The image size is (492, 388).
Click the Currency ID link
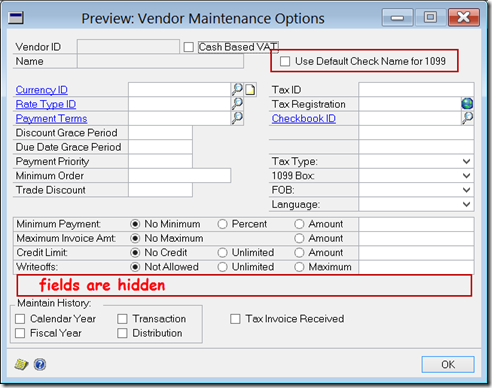[x=42, y=90]
